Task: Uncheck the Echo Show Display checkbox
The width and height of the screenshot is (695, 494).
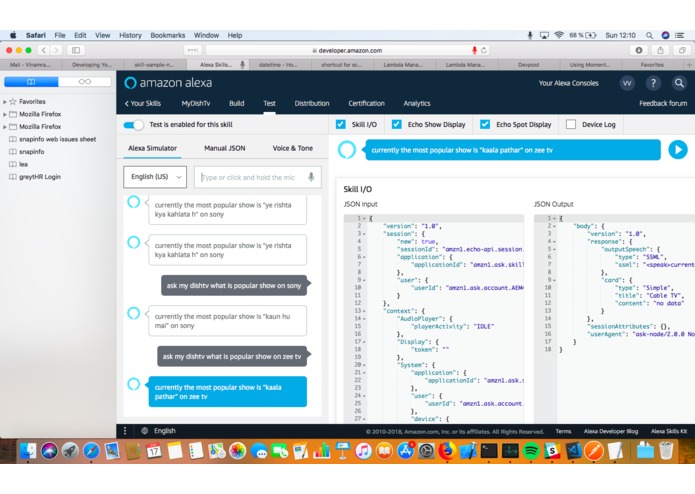Action: pyautogui.click(x=397, y=124)
